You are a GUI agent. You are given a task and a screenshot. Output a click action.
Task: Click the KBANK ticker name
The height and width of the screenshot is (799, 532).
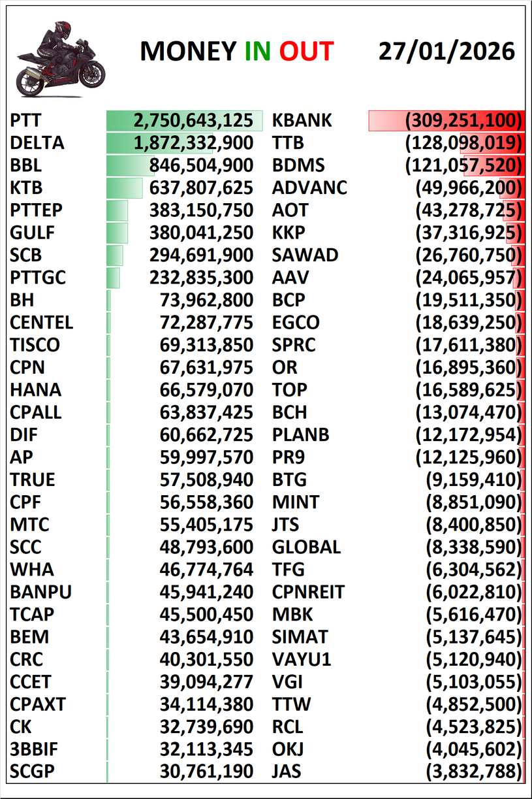[302, 121]
